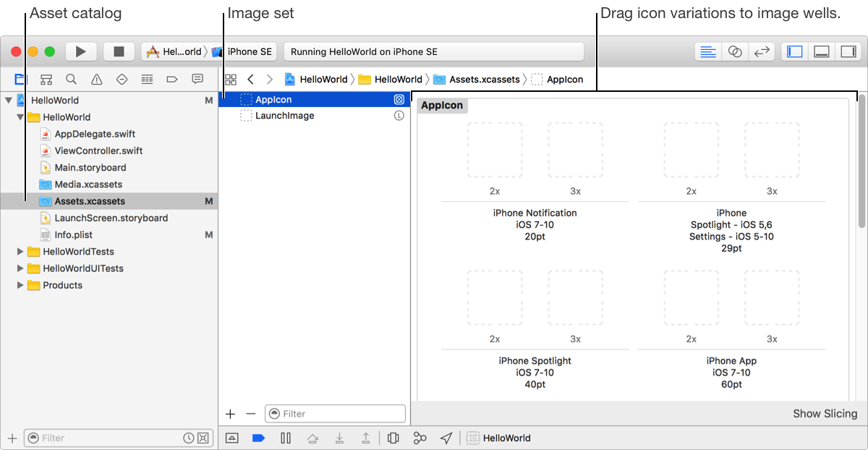868x450 pixels.
Task: Go forward in editor history
Action: (270, 79)
